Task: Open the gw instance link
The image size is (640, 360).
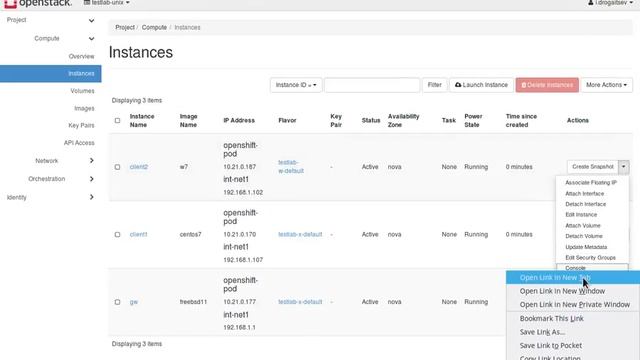Action: tap(133, 302)
